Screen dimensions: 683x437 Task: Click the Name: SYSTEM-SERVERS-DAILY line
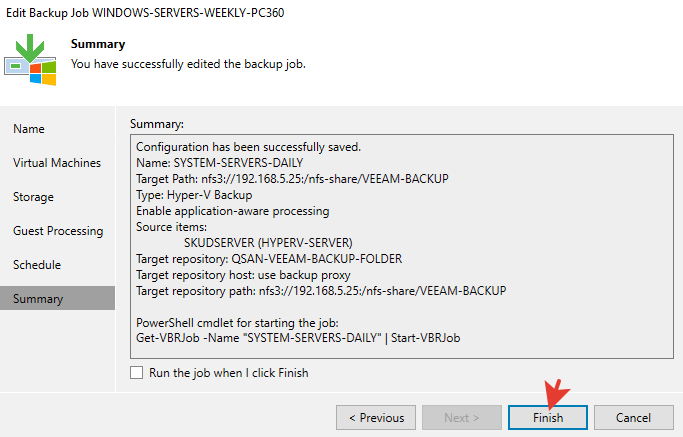pyautogui.click(x=219, y=162)
